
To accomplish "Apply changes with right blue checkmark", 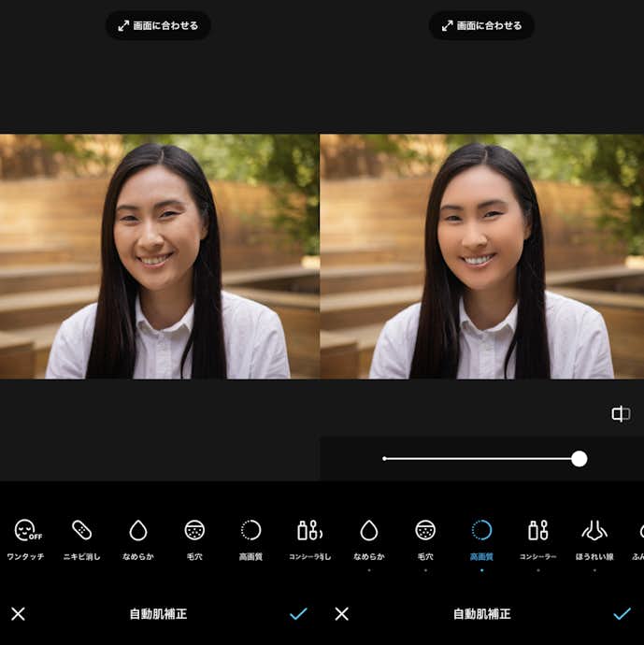I will [x=622, y=614].
